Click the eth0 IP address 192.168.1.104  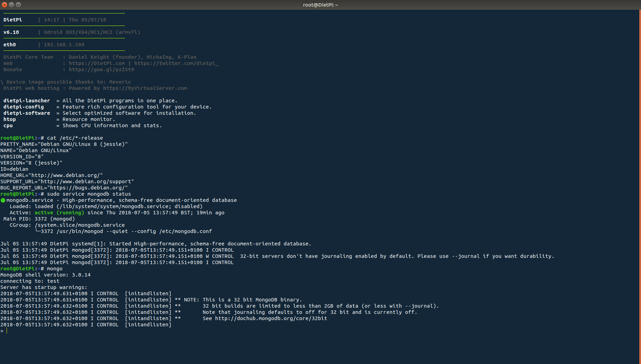(64, 44)
